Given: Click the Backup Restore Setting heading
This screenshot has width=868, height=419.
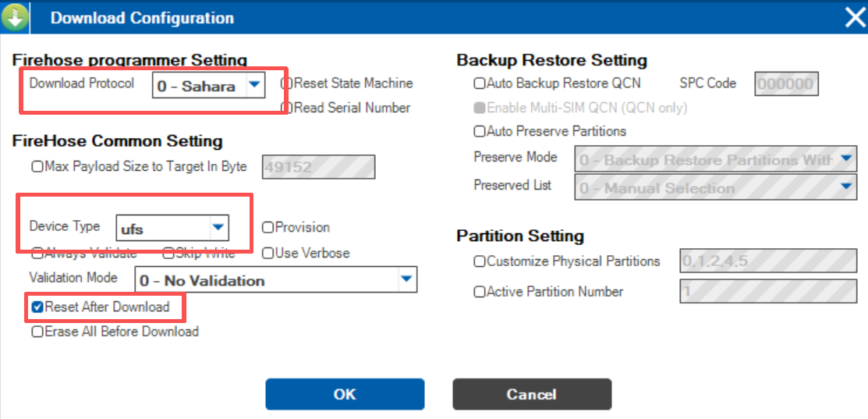Looking at the screenshot, I should coord(552,60).
